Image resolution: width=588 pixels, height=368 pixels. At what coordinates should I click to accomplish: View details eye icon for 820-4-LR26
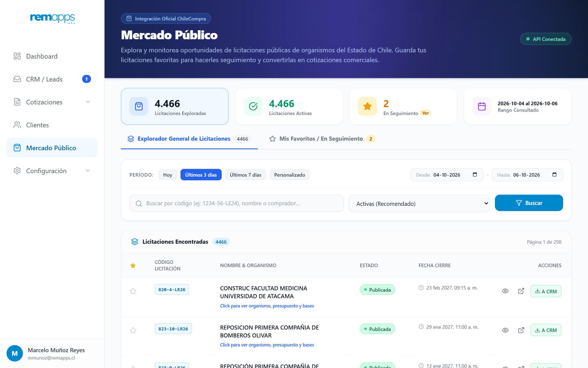pyautogui.click(x=505, y=291)
